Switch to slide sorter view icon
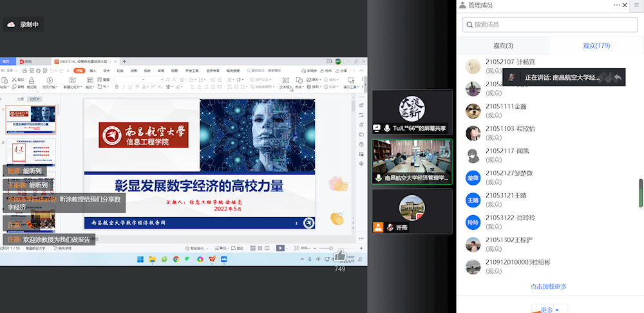Screen dimensions: 644x313 click(x=260, y=248)
